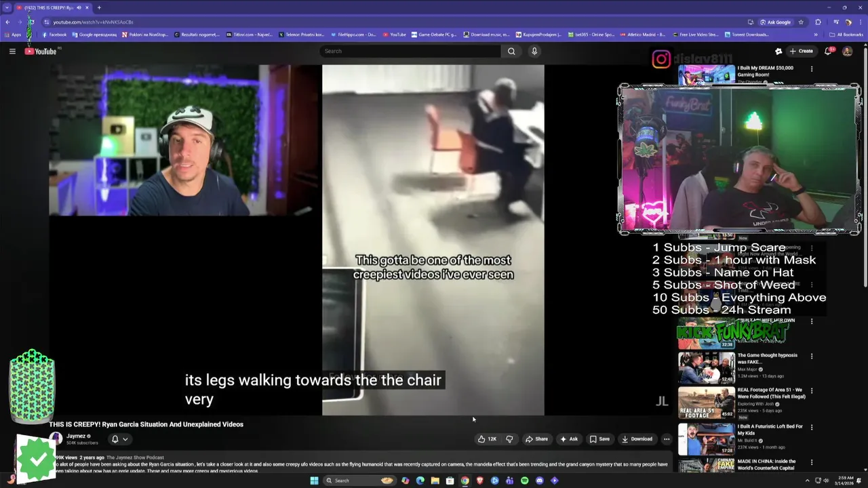This screenshot has height=488, width=868.
Task: Open the YouTube bookmark in bookmarks bar
Action: click(394, 35)
